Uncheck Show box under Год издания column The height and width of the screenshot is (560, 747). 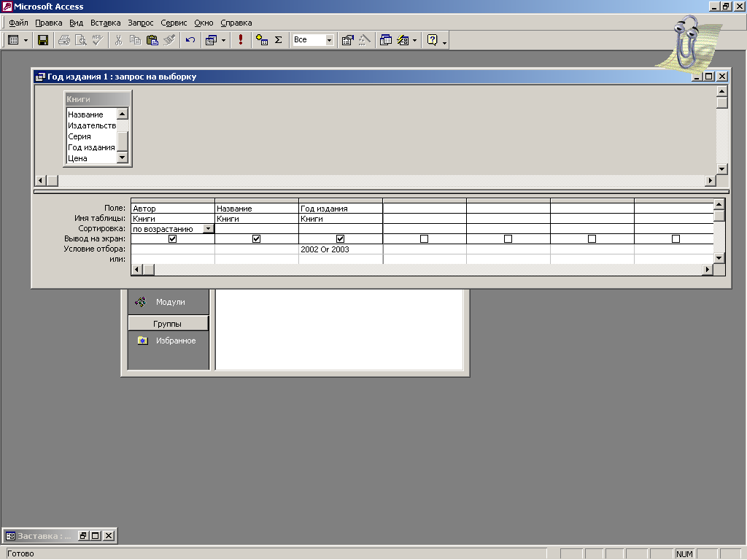(x=340, y=238)
